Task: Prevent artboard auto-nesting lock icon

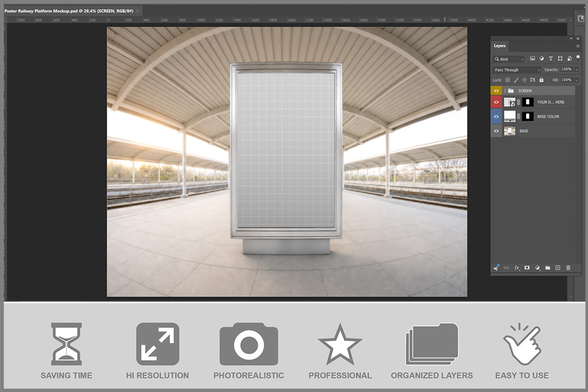Action: point(533,80)
